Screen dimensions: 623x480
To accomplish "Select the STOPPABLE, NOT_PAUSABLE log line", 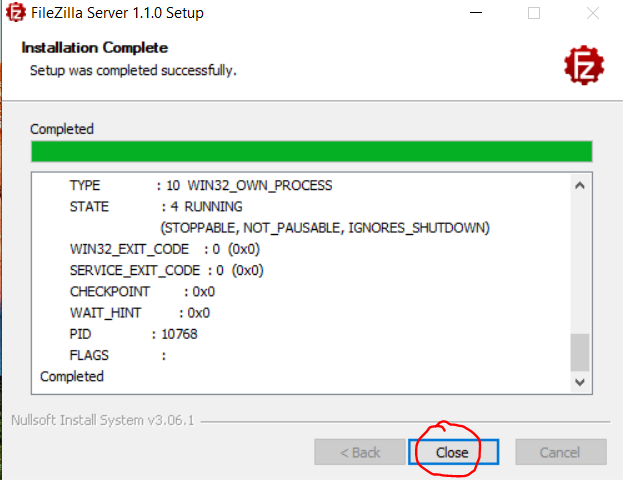I will pyautogui.click(x=325, y=228).
